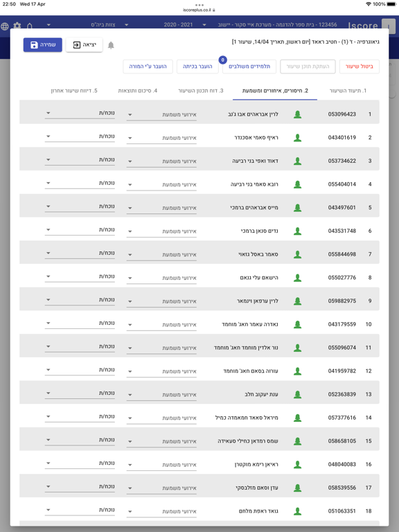Click student icon for ID 059882975
Image resolution: width=399 pixels, height=532 pixels.
298,301
